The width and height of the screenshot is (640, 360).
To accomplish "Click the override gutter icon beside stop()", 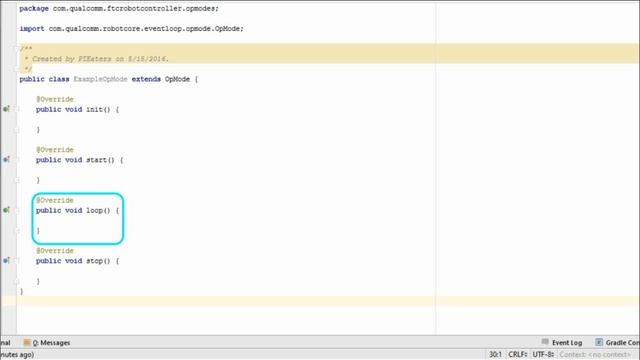I will 6,260.
